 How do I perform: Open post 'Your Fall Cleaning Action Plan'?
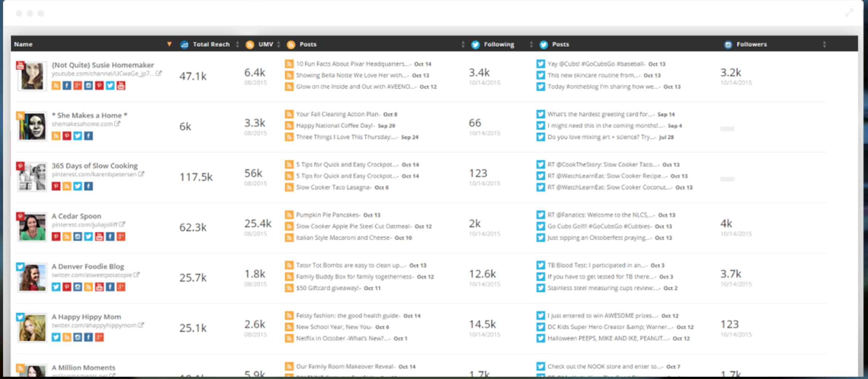(x=337, y=114)
